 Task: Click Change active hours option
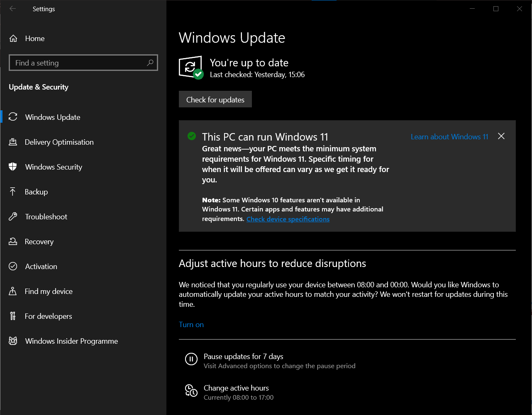point(236,388)
